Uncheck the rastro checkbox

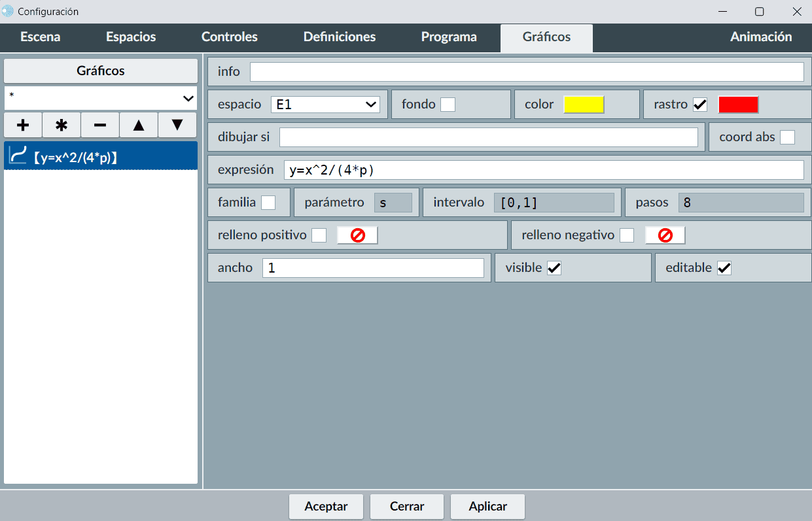700,105
